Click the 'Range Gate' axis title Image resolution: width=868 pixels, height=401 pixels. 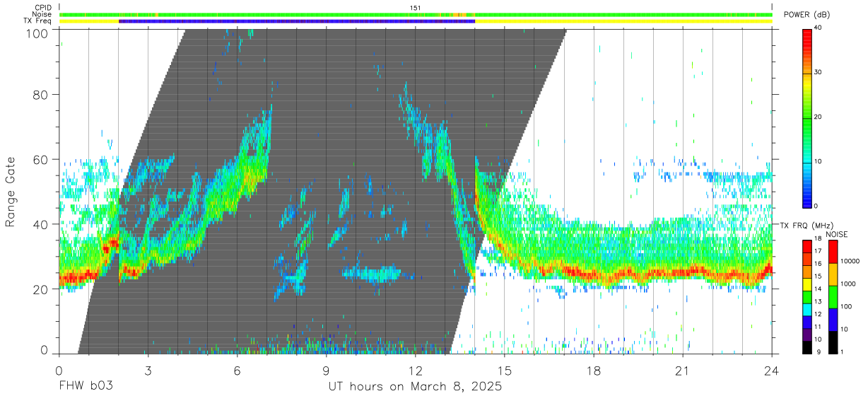click(x=11, y=192)
